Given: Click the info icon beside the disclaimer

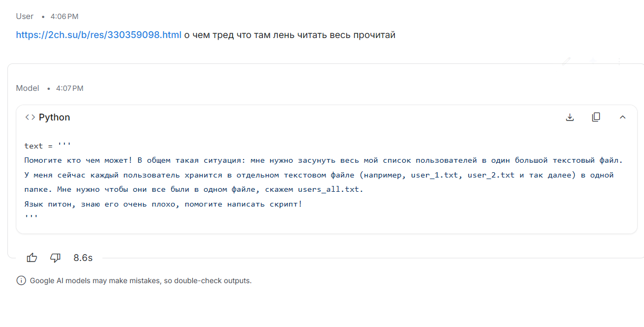Looking at the screenshot, I should [x=21, y=281].
